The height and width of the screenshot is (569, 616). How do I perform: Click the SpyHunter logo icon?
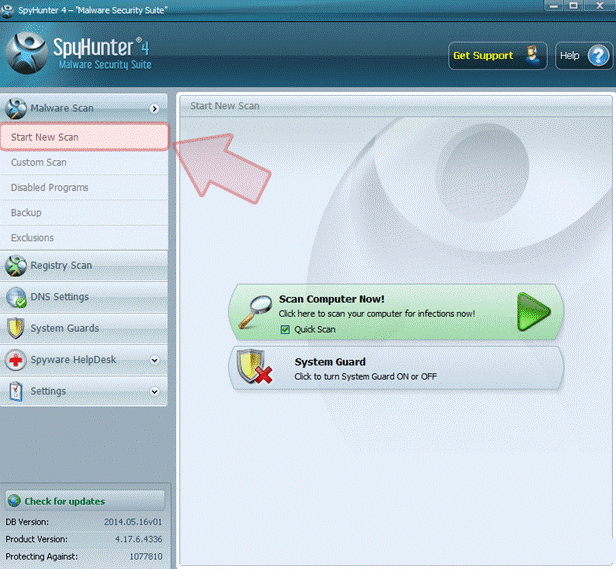click(x=27, y=53)
